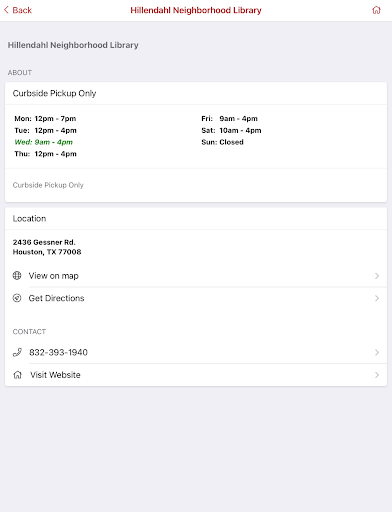Viewport: 392px width, 512px height.
Task: Tap the home icon in the header
Action: (x=376, y=10)
